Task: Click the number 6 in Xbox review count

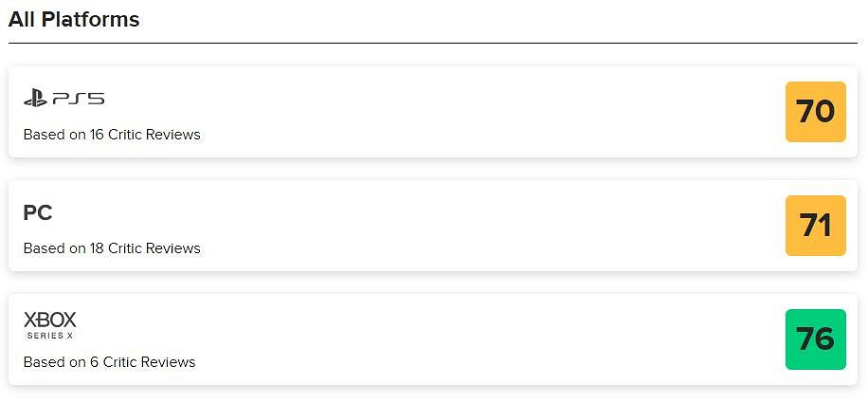Action: pyautogui.click(x=94, y=362)
